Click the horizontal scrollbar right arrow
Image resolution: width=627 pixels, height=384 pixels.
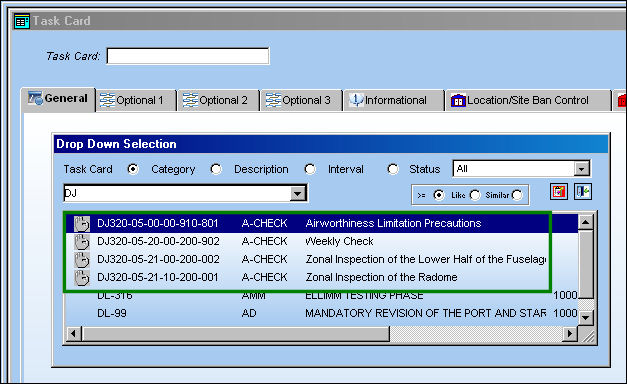(570, 334)
